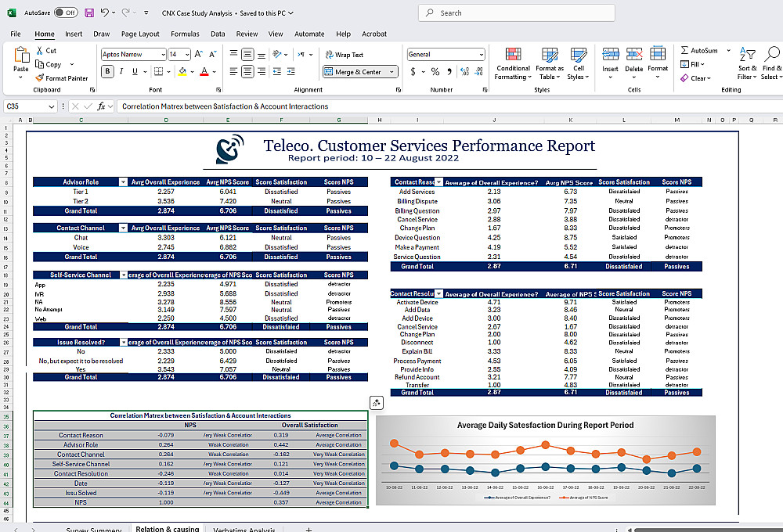Switch to the Insert ribbon tab

coord(74,34)
